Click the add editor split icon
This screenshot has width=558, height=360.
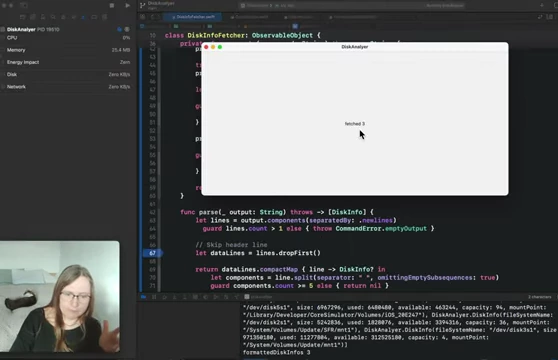(550, 17)
